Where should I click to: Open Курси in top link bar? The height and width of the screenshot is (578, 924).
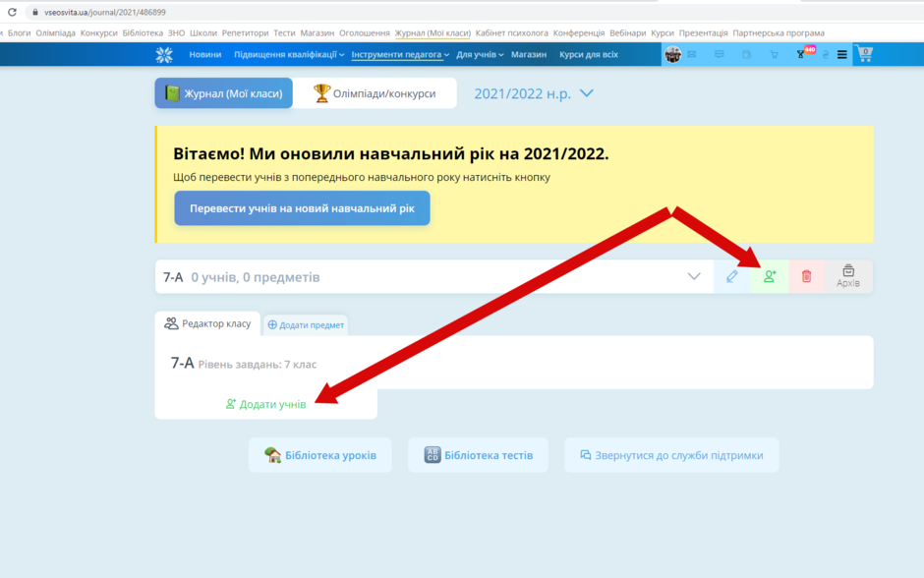point(663,33)
